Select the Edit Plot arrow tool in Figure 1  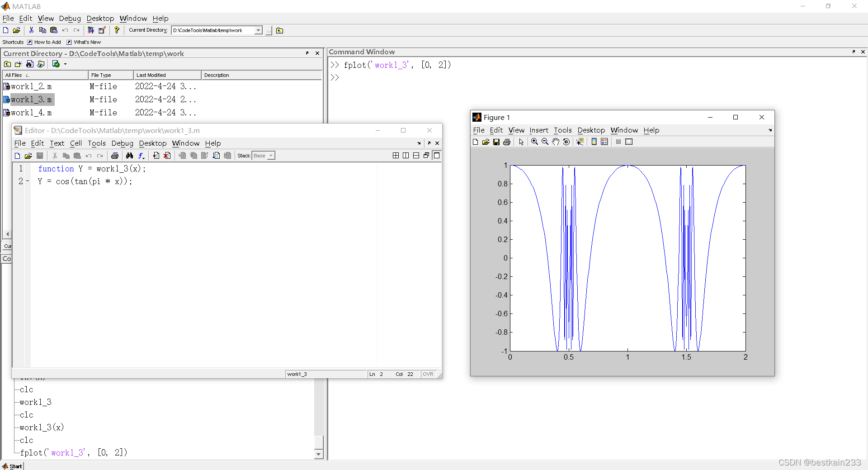click(521, 142)
